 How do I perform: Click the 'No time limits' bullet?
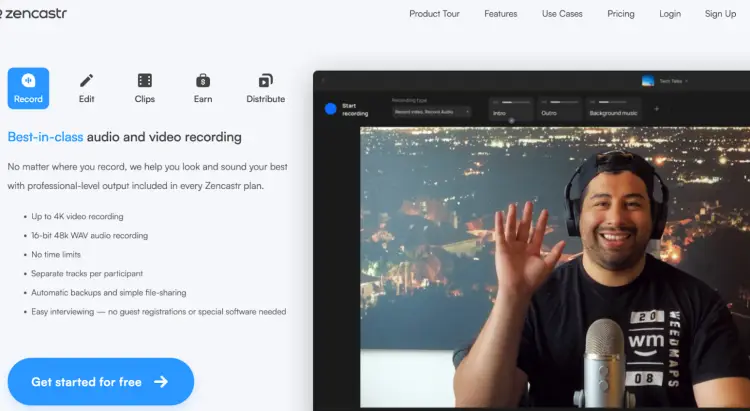(x=56, y=255)
